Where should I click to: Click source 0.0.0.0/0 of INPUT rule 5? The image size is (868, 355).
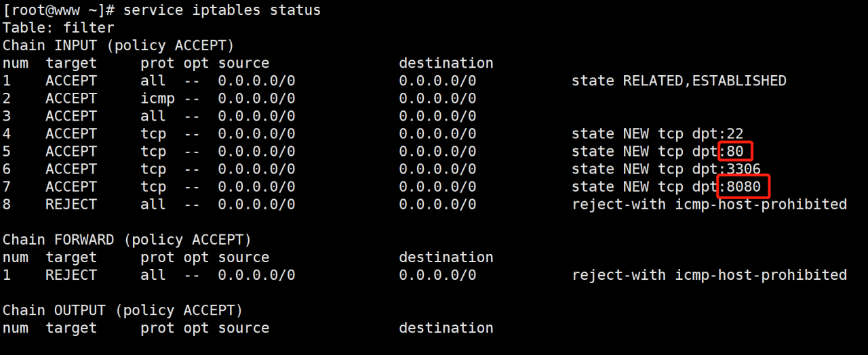click(x=256, y=151)
